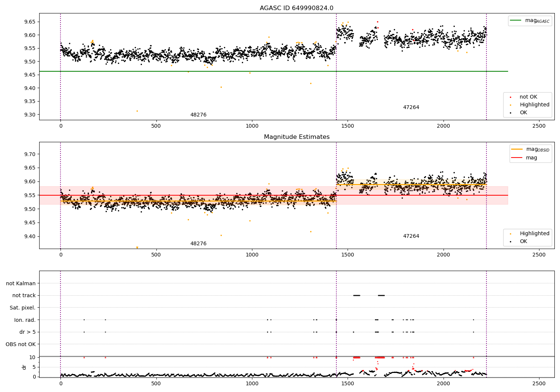Select the "Ion. rad." row label
This screenshot has width=560, height=392.
click(x=25, y=320)
